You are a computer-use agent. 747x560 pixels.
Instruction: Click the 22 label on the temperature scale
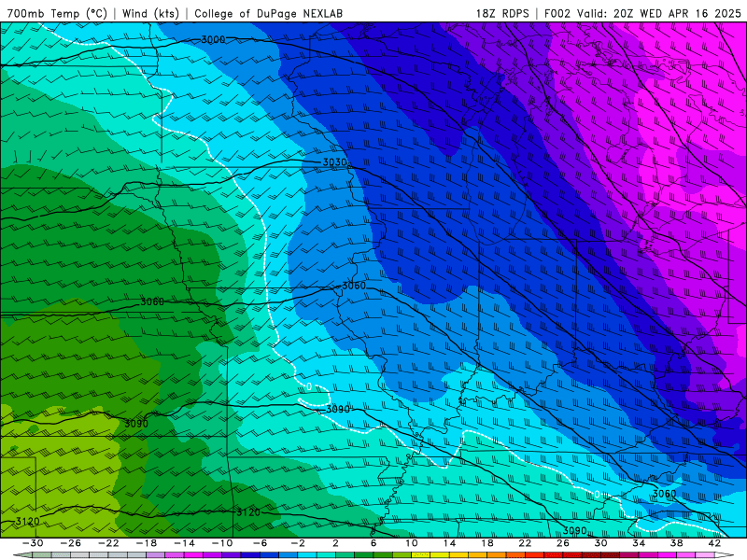(x=525, y=543)
